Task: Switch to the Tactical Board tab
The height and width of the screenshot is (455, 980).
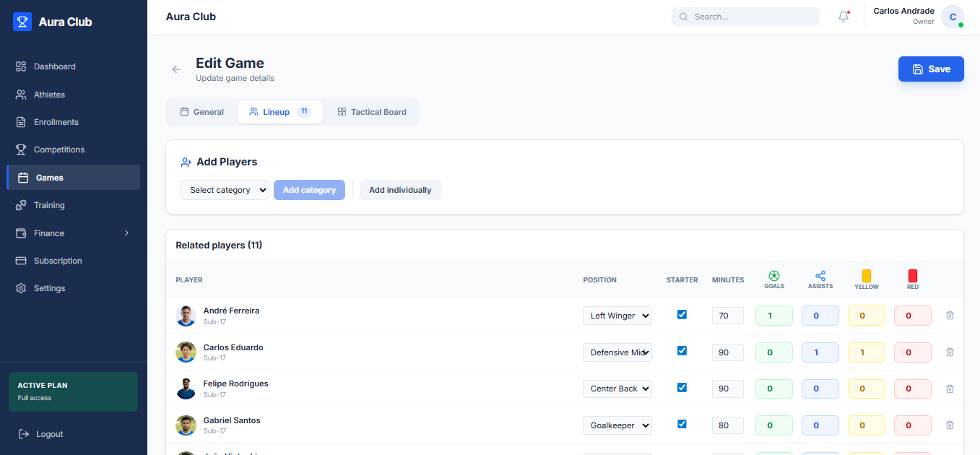Action: click(371, 112)
